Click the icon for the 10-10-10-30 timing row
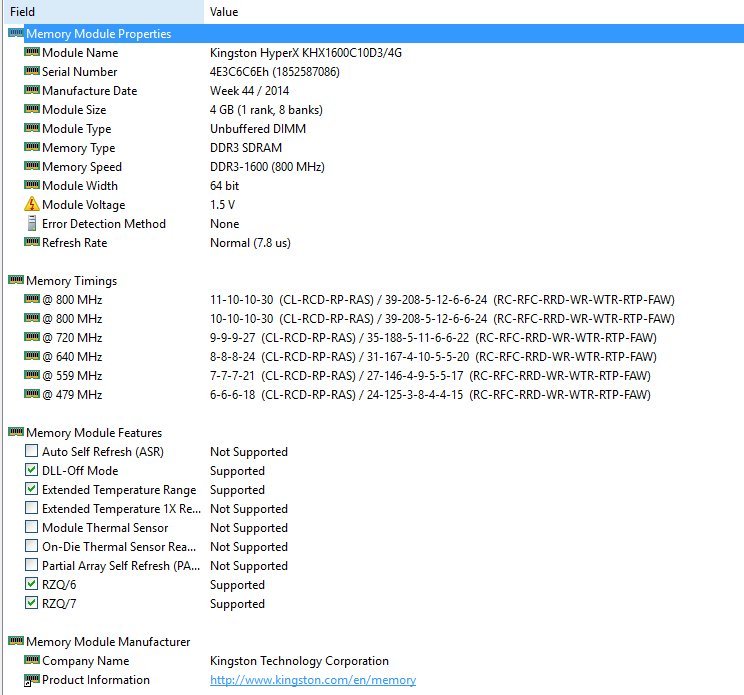This screenshot has width=744, height=695. (x=32, y=317)
